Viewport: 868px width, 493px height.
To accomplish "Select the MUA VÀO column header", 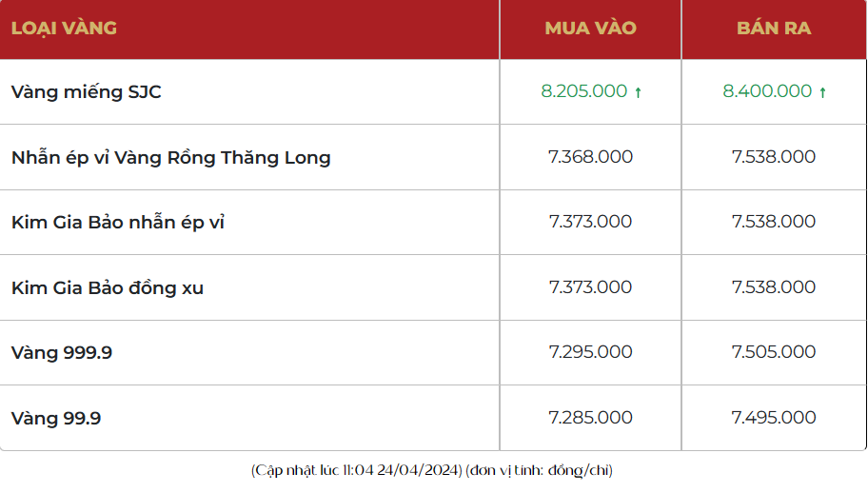I will [x=590, y=28].
